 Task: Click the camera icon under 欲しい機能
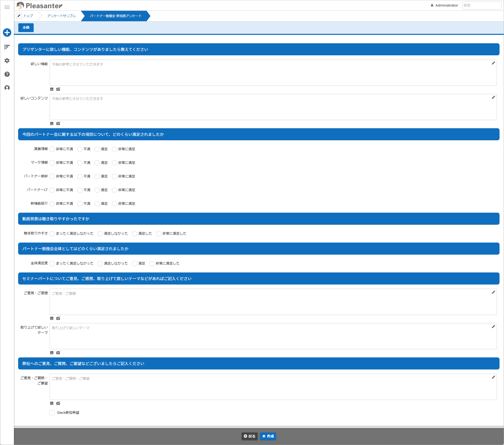pyautogui.click(x=58, y=89)
